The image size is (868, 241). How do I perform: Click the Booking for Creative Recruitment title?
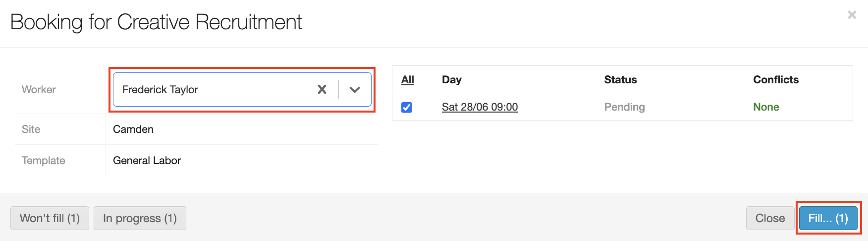[x=156, y=22]
